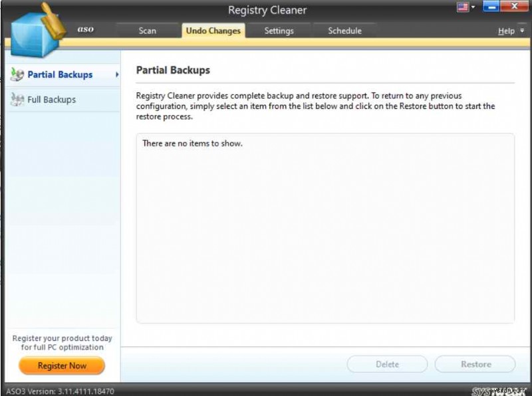Close the Registry Cleaner window
The width and height of the screenshot is (532, 396).
pyautogui.click(x=514, y=7)
